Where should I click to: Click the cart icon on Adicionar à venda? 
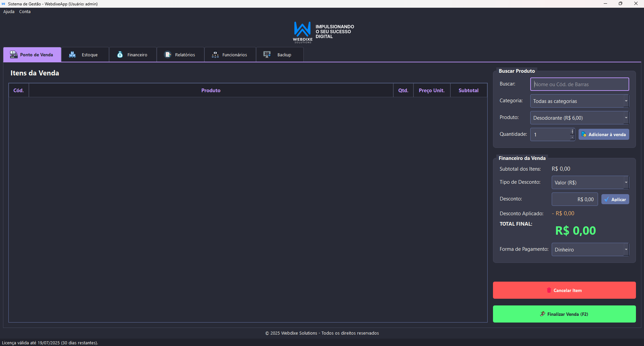click(x=583, y=134)
